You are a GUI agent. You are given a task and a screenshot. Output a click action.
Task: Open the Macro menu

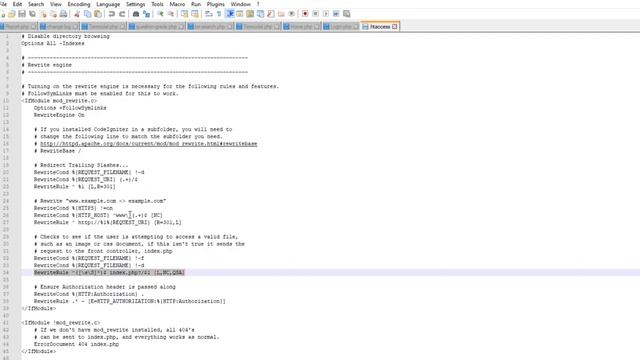tap(177, 4)
